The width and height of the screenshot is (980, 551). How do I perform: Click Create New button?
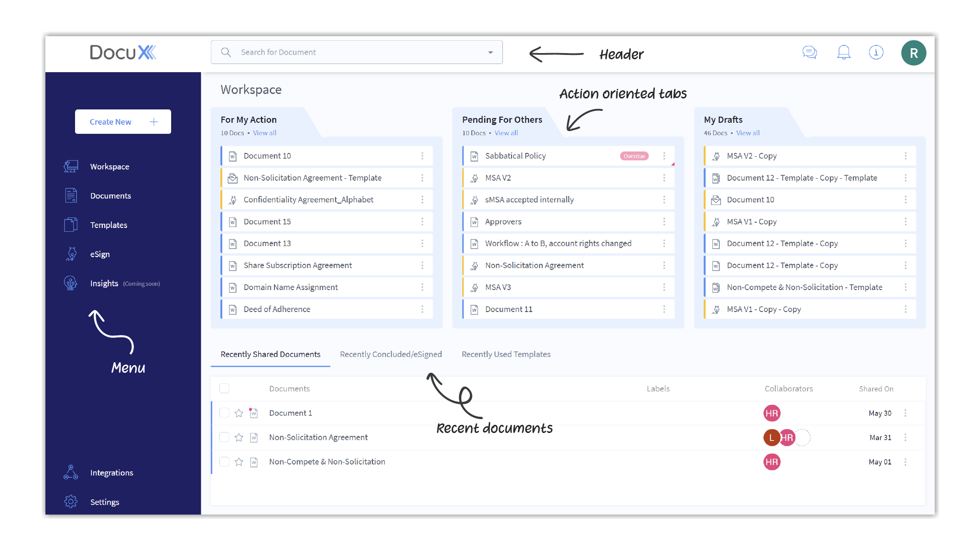pos(122,122)
